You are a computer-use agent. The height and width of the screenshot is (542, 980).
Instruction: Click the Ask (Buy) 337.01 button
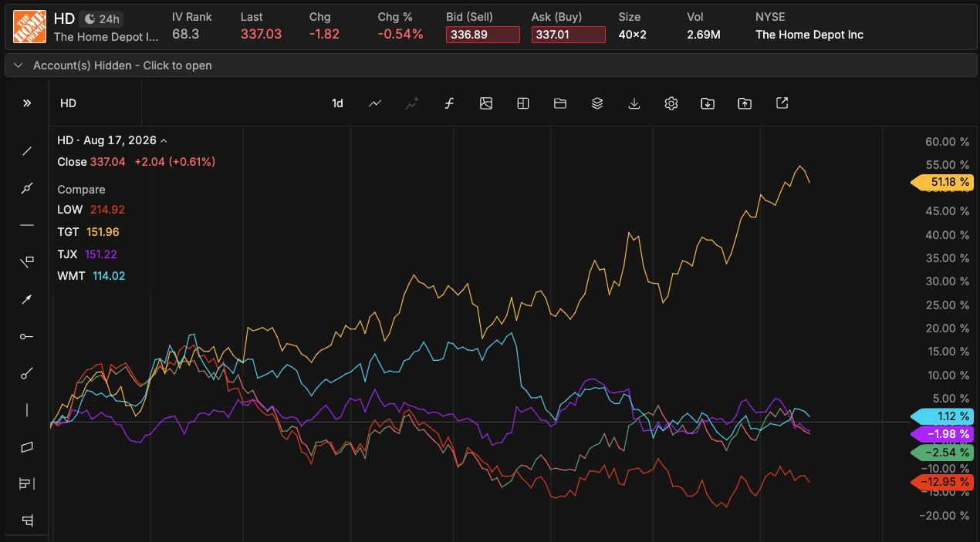[x=569, y=35]
